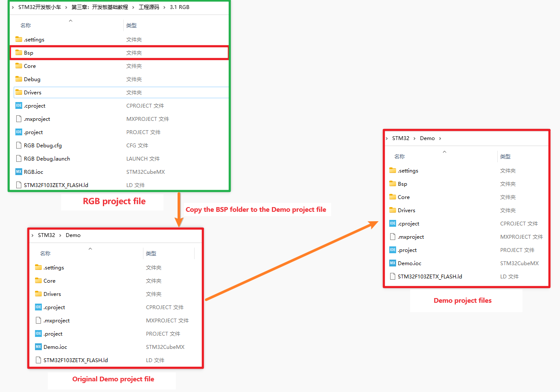Screen dimensions: 560x392
Task: Select the Core folder name in 3.1 RGB window
Action: click(30, 66)
